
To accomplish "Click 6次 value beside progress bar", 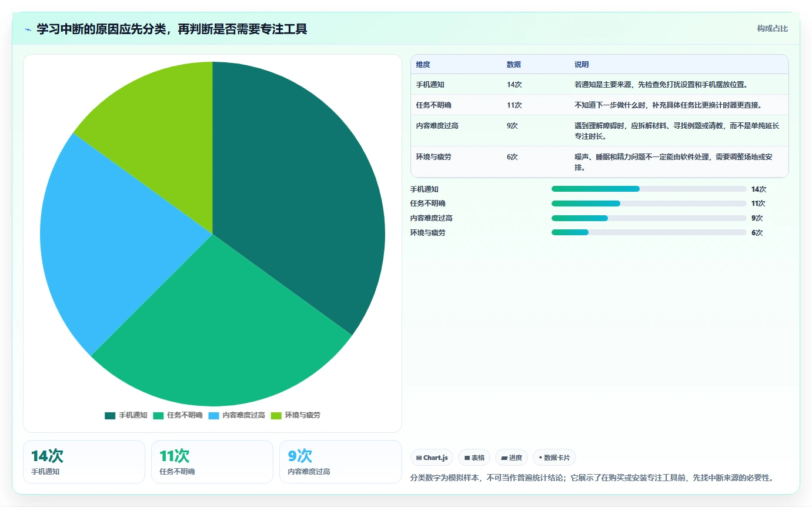I will (757, 232).
